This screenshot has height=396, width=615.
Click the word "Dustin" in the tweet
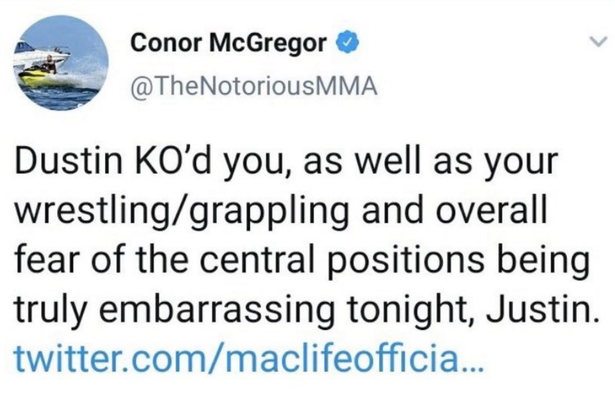coord(68,161)
